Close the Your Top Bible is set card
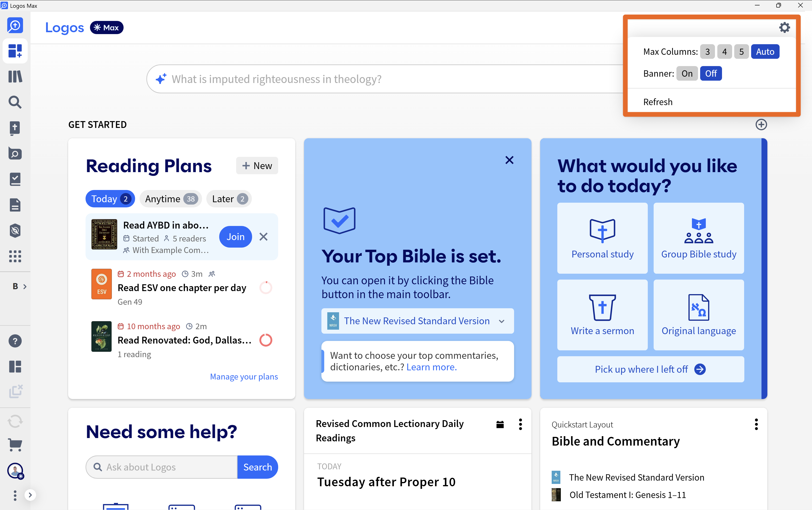 point(509,160)
